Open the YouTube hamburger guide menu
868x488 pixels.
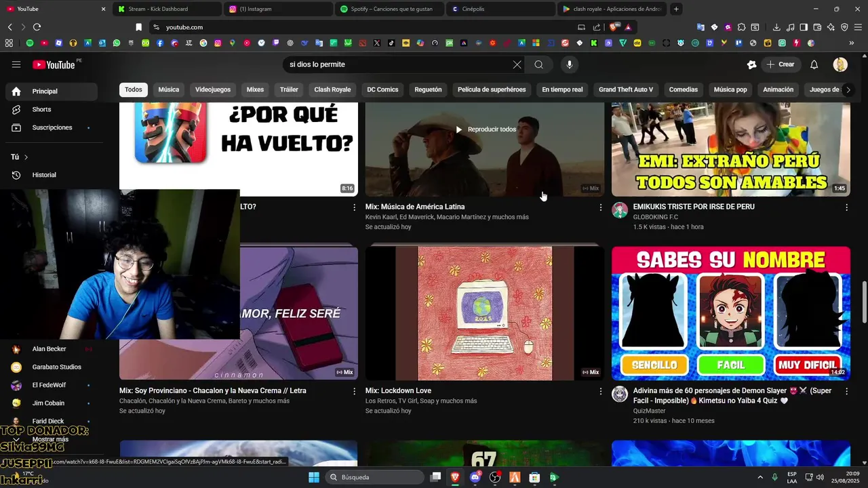pyautogui.click(x=16, y=64)
